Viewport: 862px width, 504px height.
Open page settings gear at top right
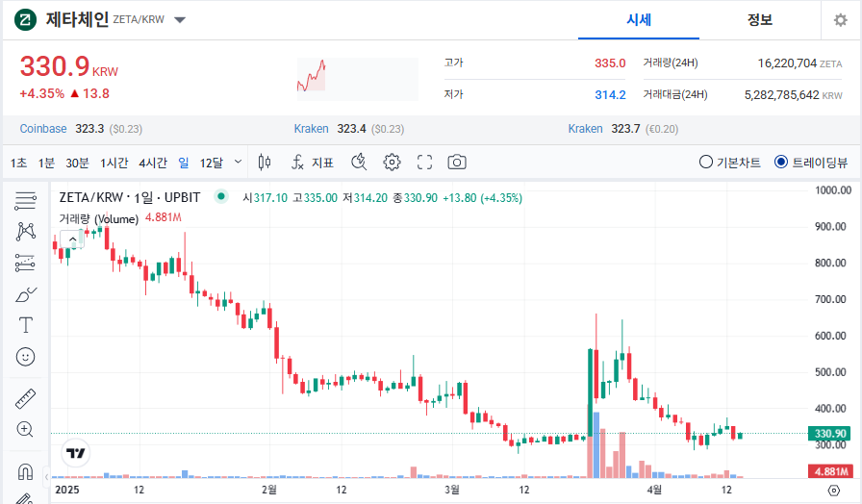pos(841,20)
